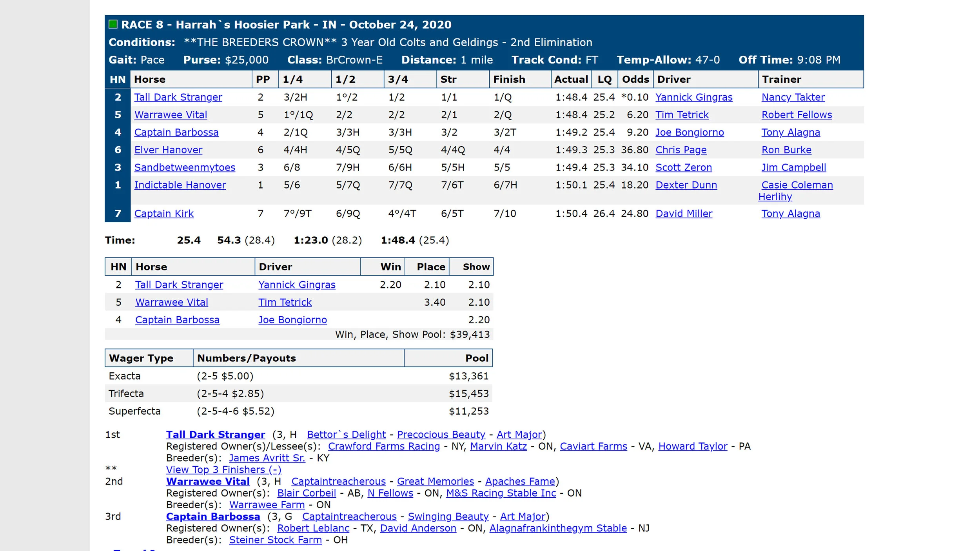980x551 pixels.
Task: Open owner Alagnafrankinthegym Stable link
Action: point(557,528)
